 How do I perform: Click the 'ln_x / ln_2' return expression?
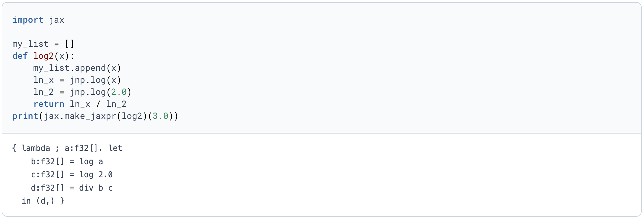tap(98, 104)
